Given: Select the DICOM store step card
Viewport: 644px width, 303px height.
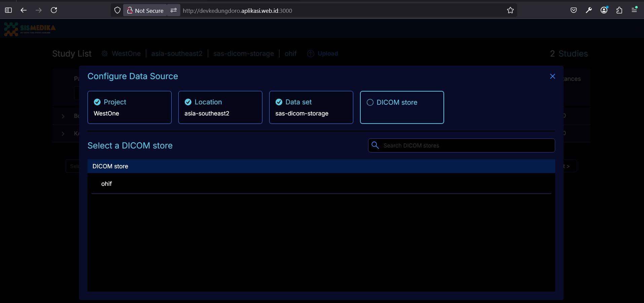Looking at the screenshot, I should pos(402,107).
